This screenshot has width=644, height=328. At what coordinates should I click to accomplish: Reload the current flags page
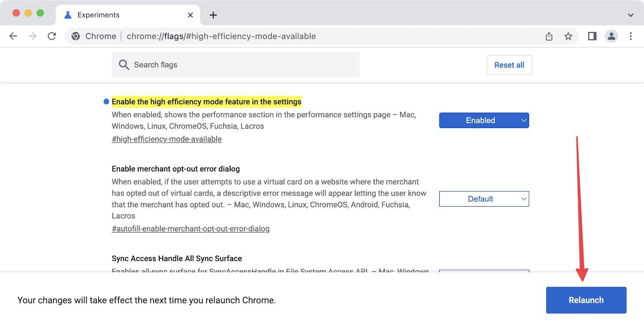pos(52,36)
